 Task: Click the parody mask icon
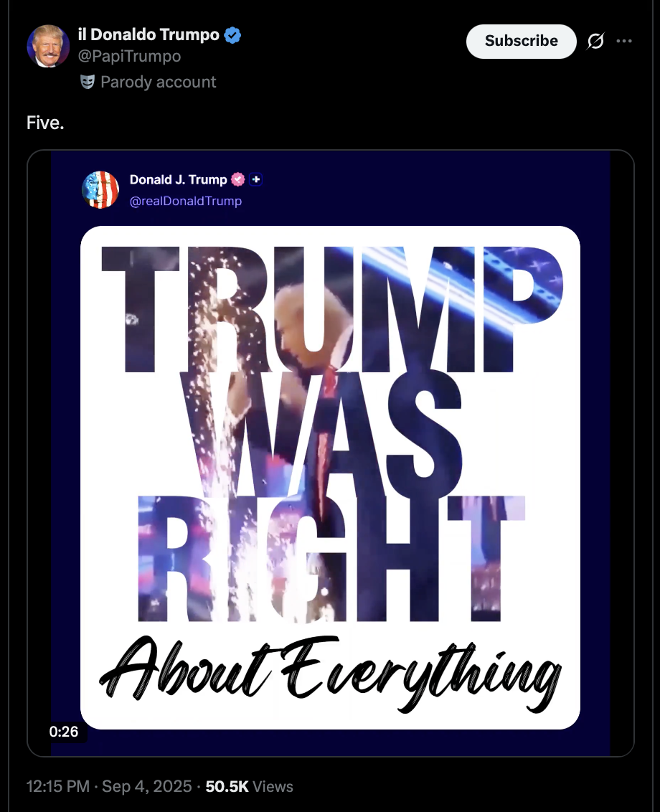88,82
